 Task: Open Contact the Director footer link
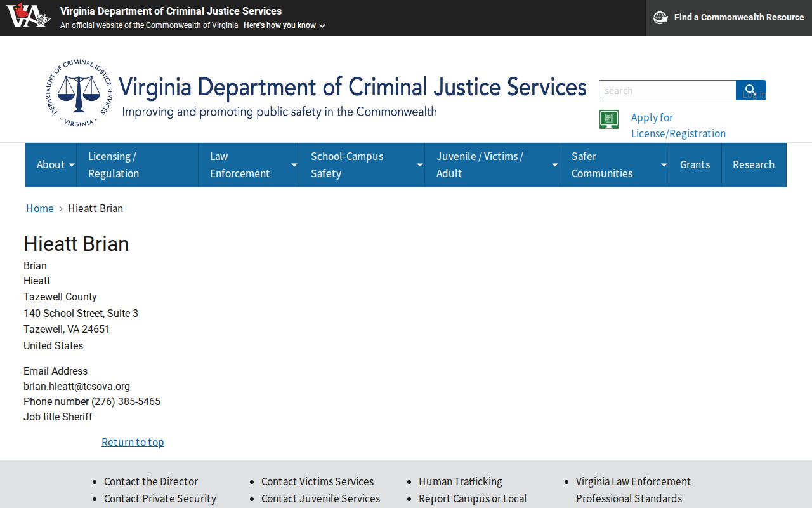pyautogui.click(x=151, y=481)
